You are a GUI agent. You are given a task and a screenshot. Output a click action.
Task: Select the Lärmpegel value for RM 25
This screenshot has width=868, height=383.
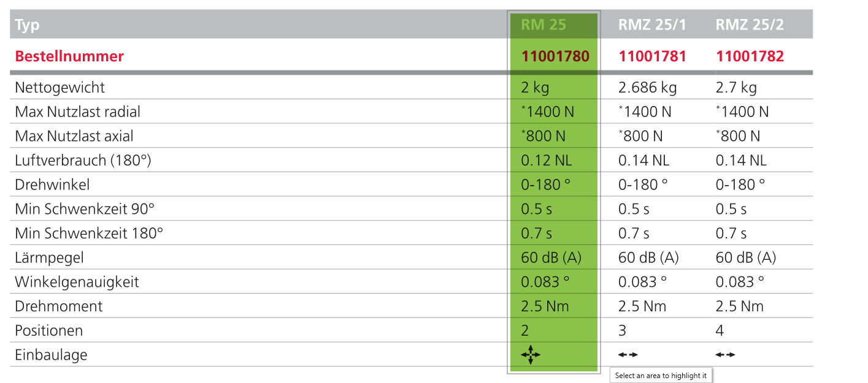click(551, 257)
